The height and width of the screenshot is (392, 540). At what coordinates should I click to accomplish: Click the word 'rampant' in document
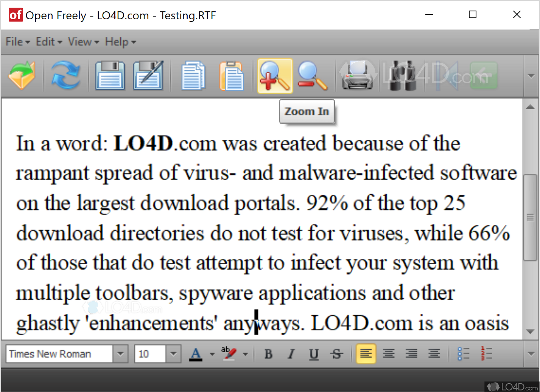click(52, 174)
